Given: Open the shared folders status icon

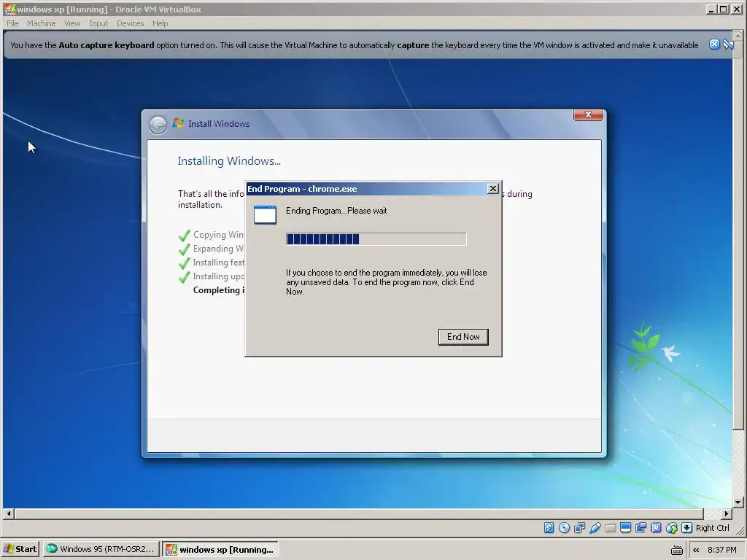Looking at the screenshot, I should [610, 528].
